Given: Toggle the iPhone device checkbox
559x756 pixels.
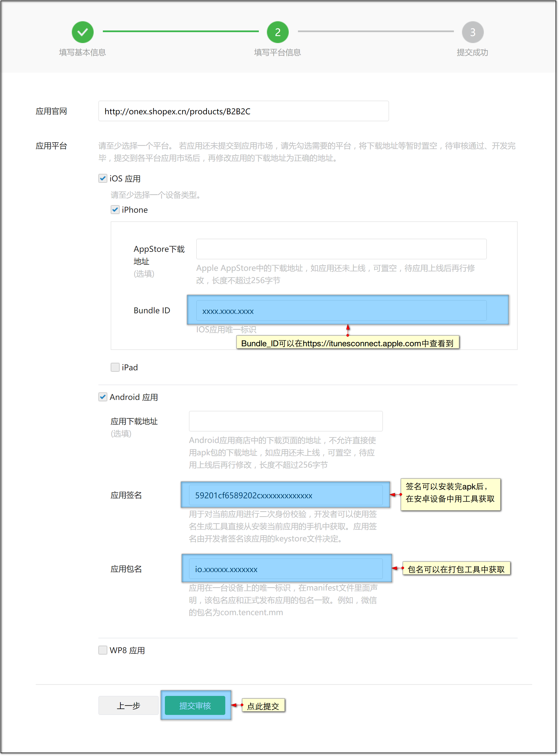Looking at the screenshot, I should [x=115, y=210].
